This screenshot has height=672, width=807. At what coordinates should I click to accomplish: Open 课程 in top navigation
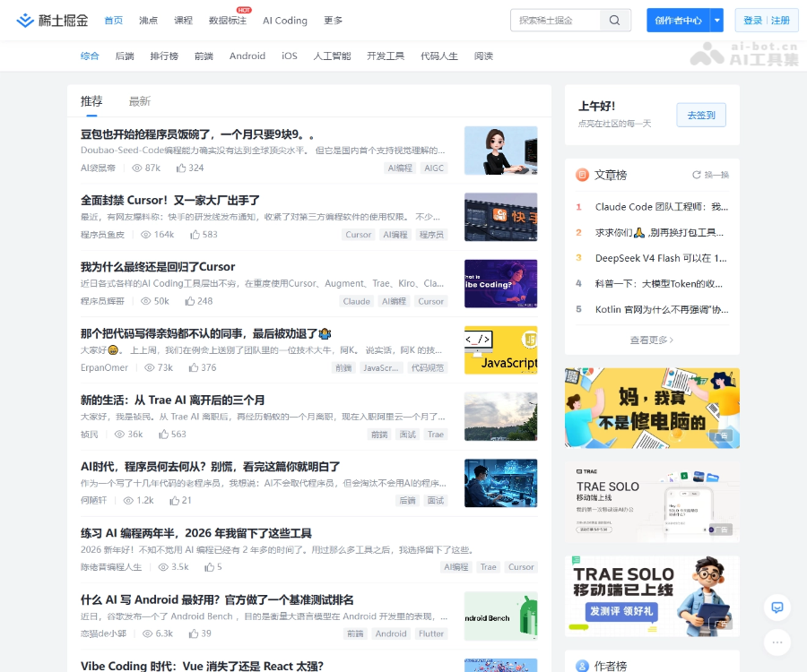pos(183,21)
